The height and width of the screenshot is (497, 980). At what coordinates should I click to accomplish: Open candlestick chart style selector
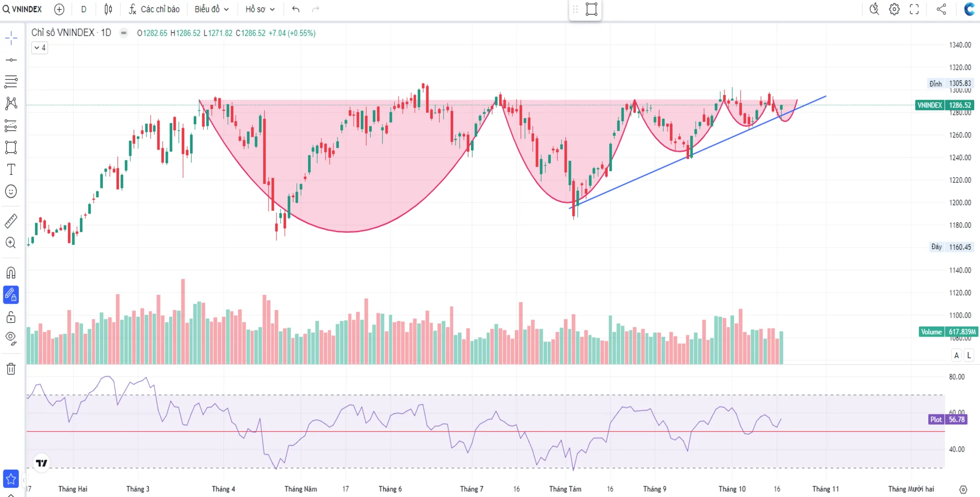click(109, 9)
